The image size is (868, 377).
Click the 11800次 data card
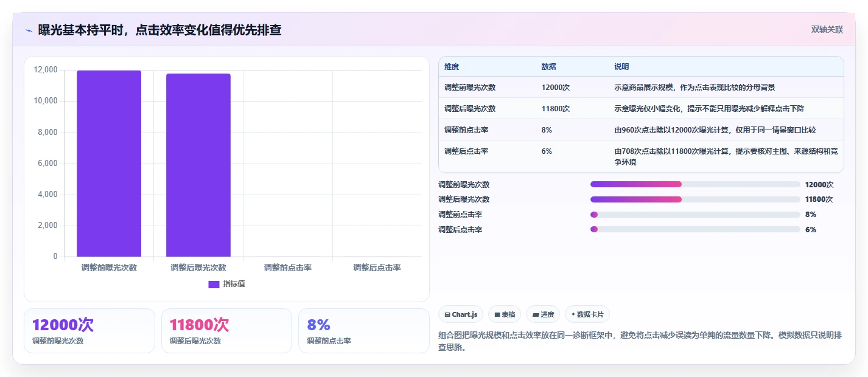[x=226, y=331]
